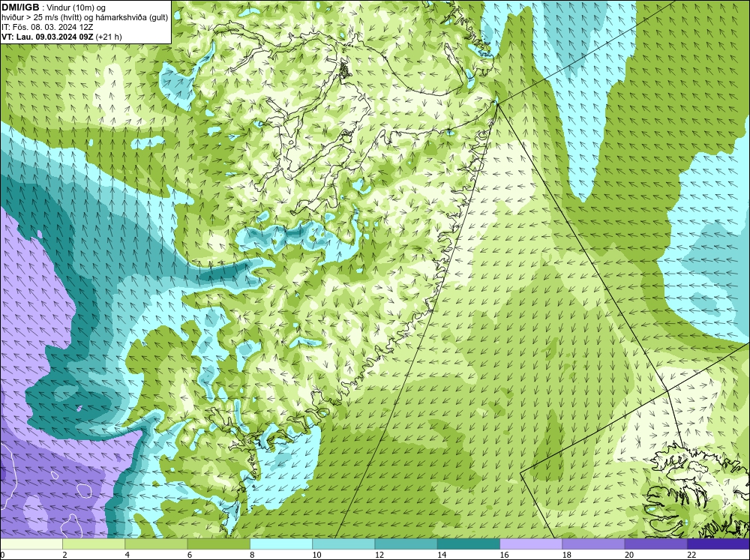Click the 18–20 medium purple legend swatch
This screenshot has height=560, width=750.
593,544
